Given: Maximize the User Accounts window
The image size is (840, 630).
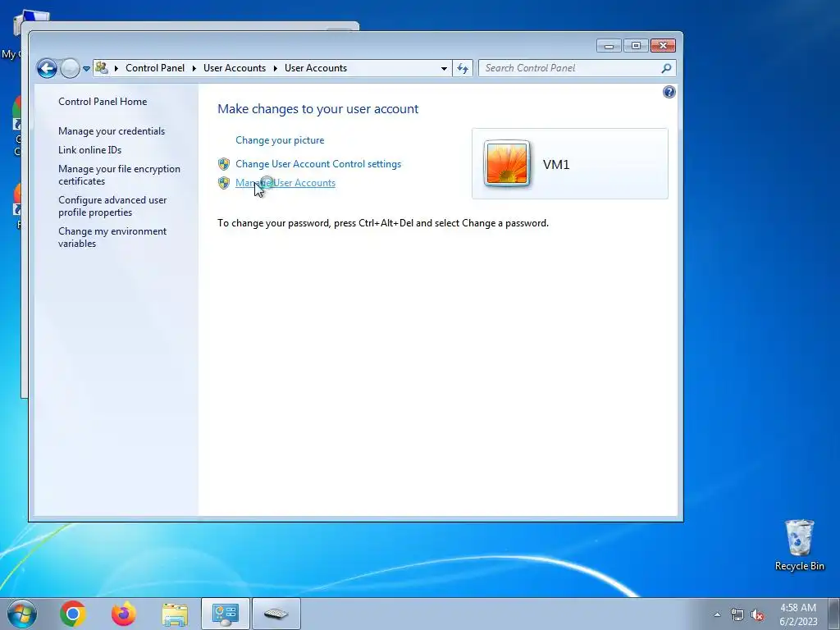Looking at the screenshot, I should [636, 46].
